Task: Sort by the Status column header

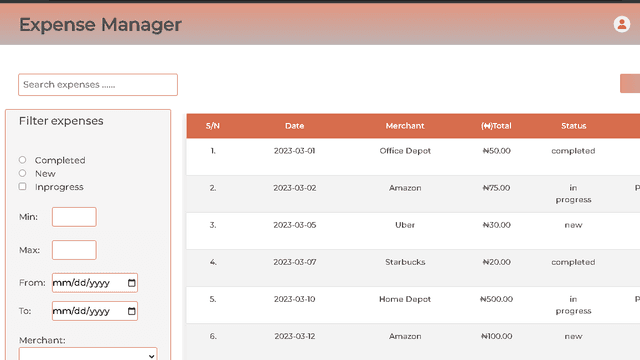Action: coord(573,126)
